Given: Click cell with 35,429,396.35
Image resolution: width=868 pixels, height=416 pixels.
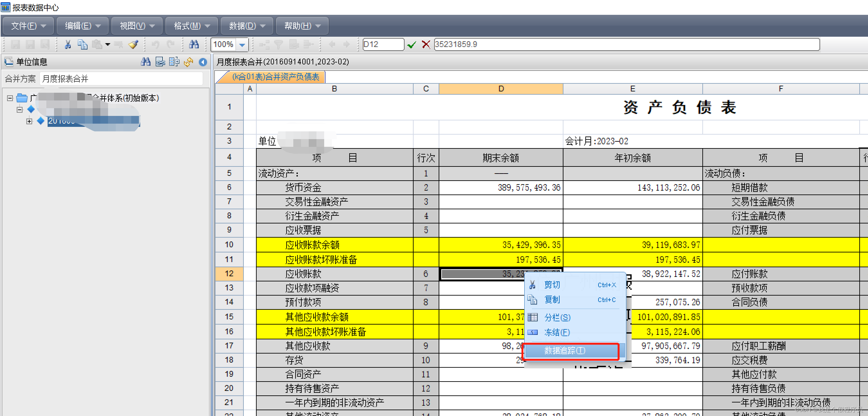Looking at the screenshot, I should (x=501, y=245).
